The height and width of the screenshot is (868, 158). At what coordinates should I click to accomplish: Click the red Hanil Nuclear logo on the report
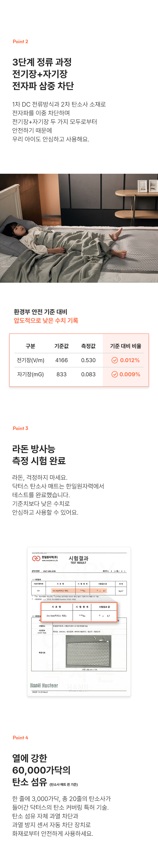click(x=36, y=559)
